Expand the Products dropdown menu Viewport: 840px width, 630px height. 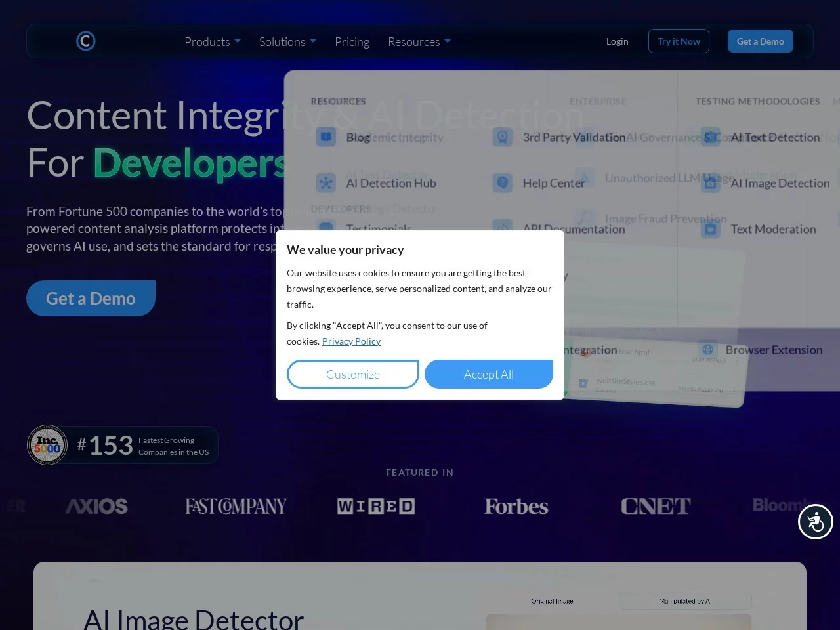pos(212,41)
